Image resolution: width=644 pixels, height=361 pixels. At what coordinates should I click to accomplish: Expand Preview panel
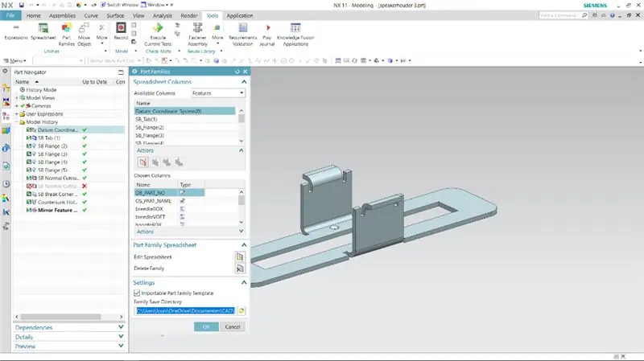click(121, 347)
